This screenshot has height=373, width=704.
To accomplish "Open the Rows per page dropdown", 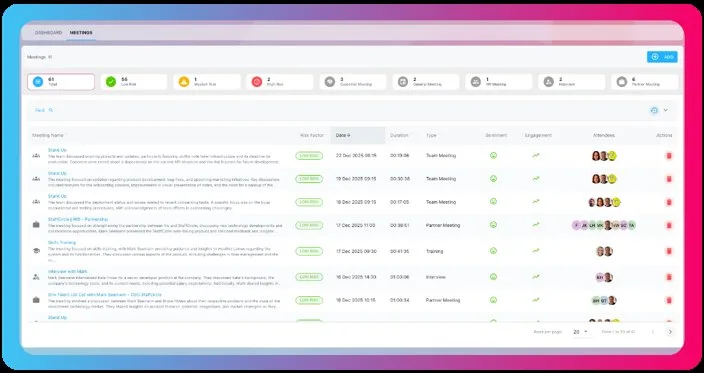I will tap(580, 332).
